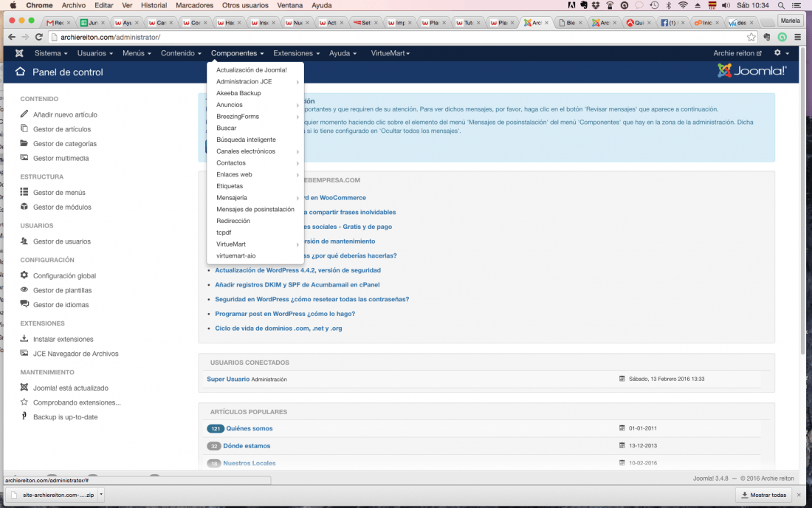812x508 pixels.
Task: Click pencil icon for Añadir nuevo artículo
Action: pyautogui.click(x=24, y=114)
